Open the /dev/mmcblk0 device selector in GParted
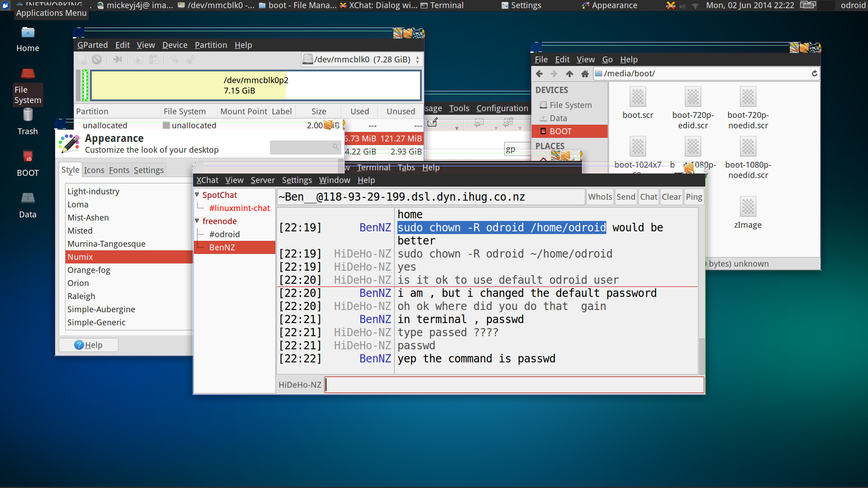The image size is (868, 488). [362, 59]
